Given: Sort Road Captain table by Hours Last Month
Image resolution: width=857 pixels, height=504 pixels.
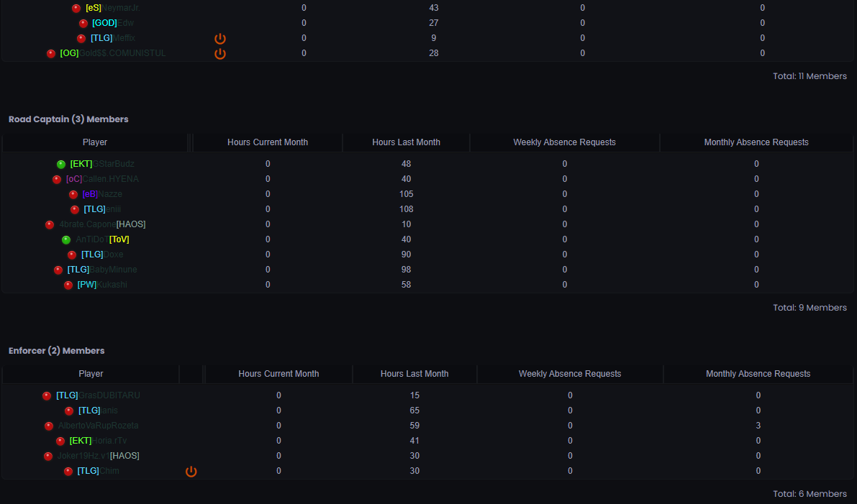Looking at the screenshot, I should [406, 142].
